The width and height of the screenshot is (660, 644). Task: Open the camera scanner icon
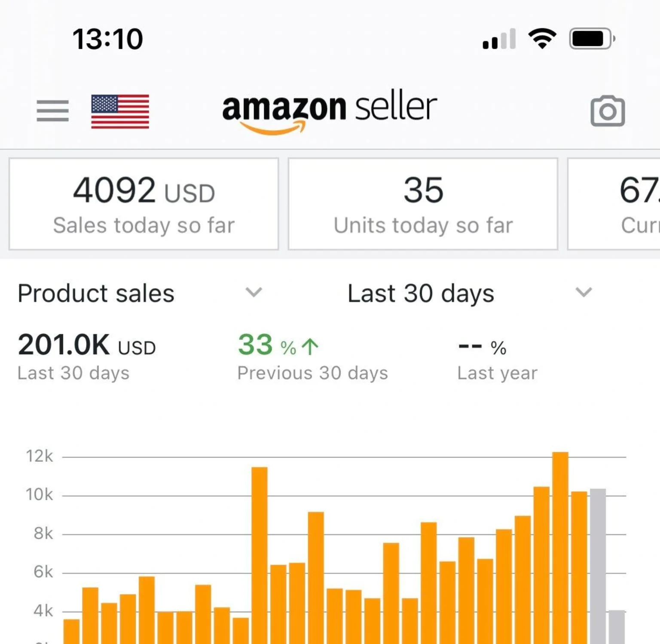[x=607, y=111]
